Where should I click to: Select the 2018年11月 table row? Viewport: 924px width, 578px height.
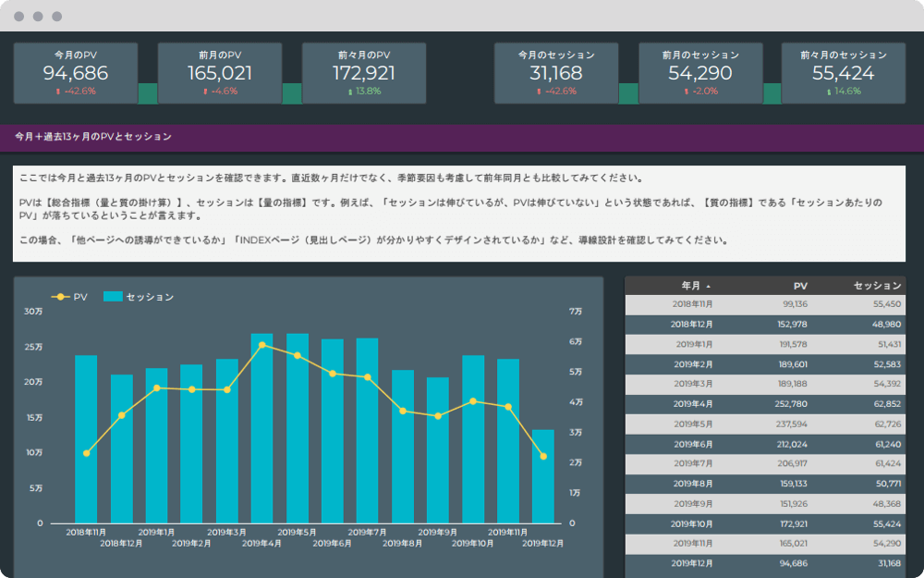[765, 304]
